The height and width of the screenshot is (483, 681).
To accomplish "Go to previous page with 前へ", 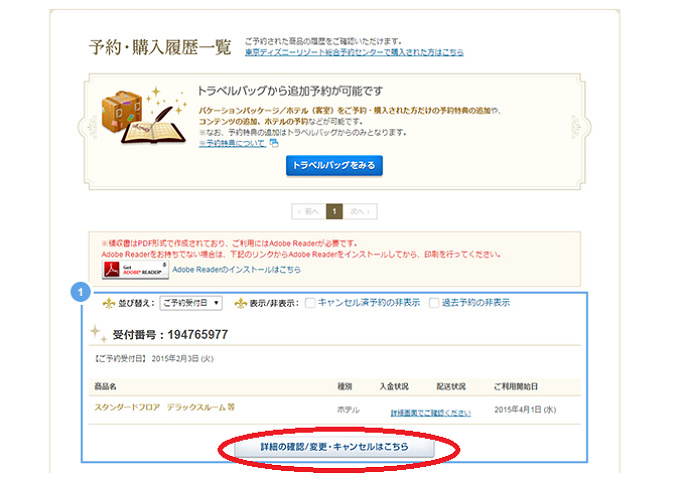I will click(x=308, y=211).
